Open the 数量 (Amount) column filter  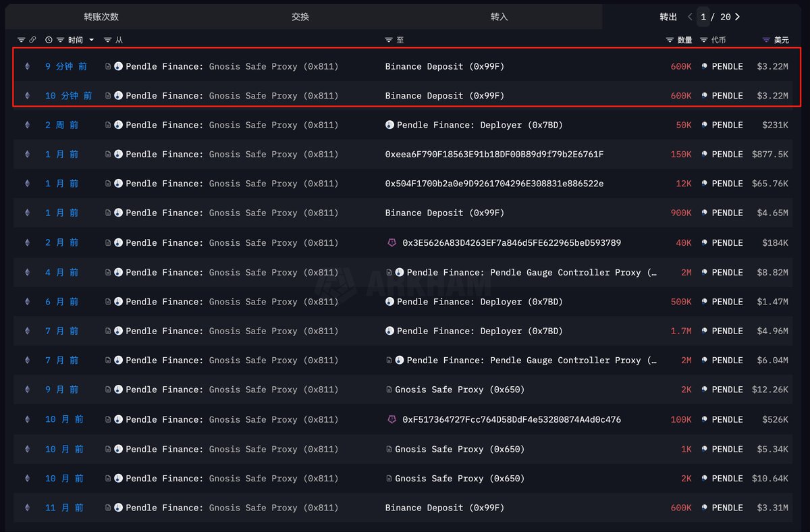pyautogui.click(x=670, y=41)
